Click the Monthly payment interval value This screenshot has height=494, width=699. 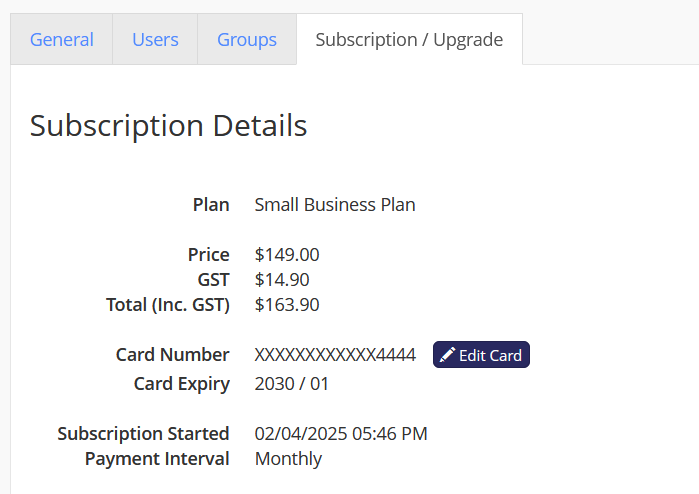click(x=288, y=459)
